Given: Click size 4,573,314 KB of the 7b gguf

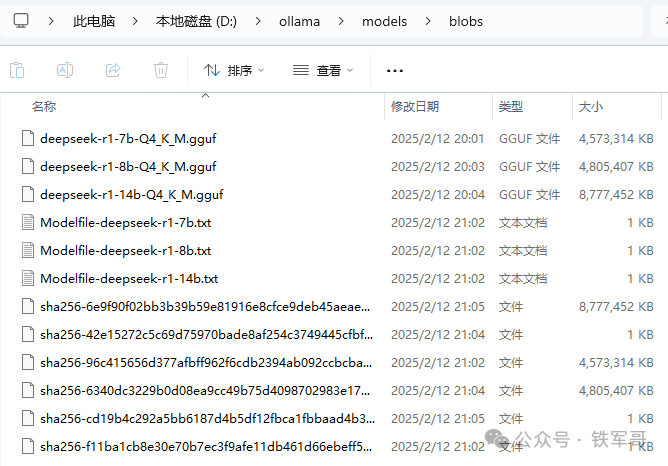Looking at the screenshot, I should click(x=616, y=138).
